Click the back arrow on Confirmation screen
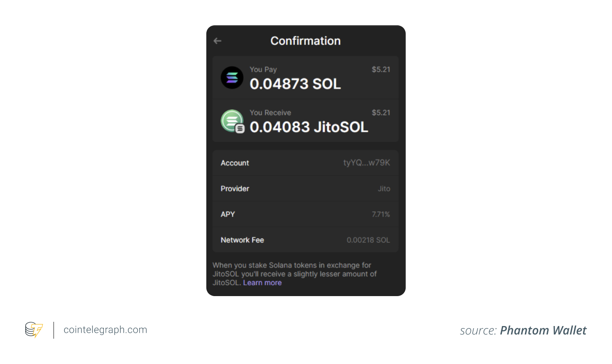Image resolution: width=612 pixels, height=364 pixels. (x=217, y=41)
